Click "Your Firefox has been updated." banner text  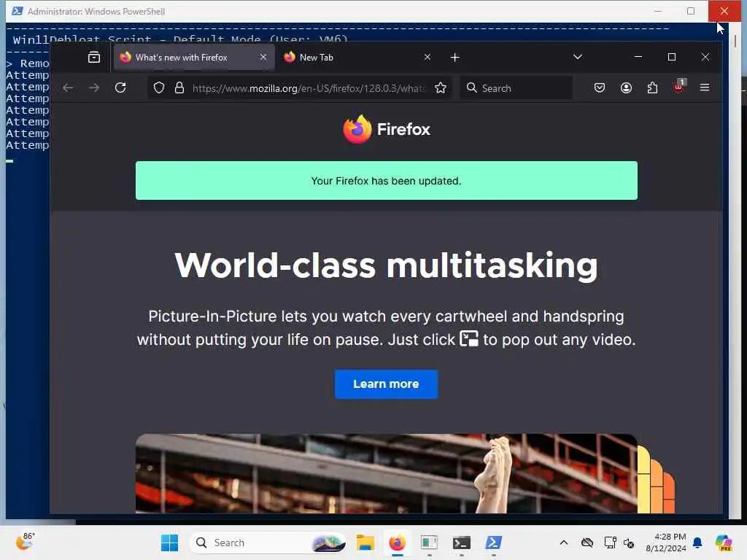386,181
